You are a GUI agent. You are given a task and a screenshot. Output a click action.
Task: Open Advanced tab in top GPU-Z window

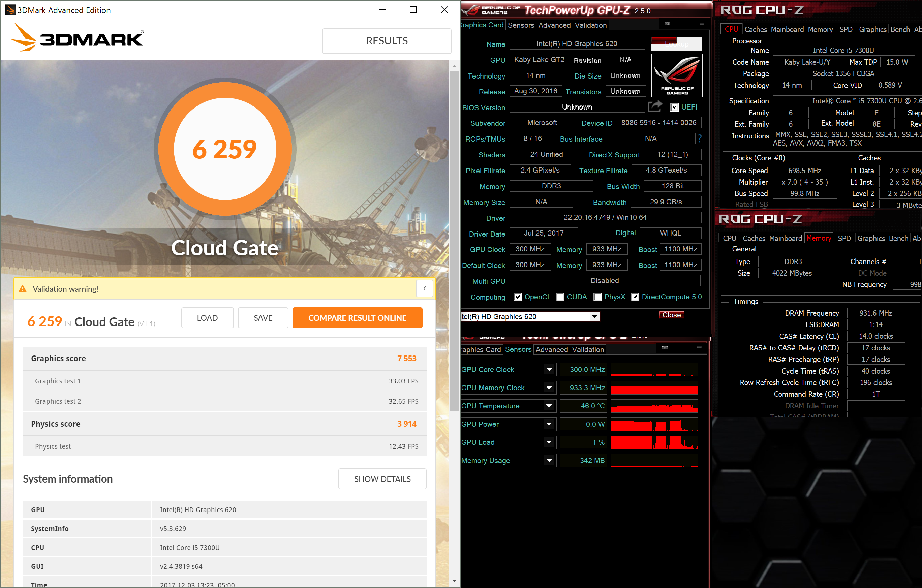click(x=554, y=25)
